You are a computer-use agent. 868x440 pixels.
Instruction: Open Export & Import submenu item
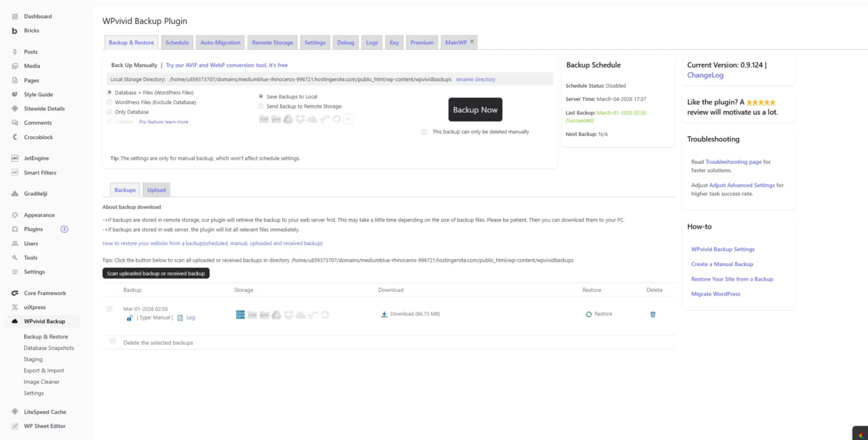coord(44,370)
